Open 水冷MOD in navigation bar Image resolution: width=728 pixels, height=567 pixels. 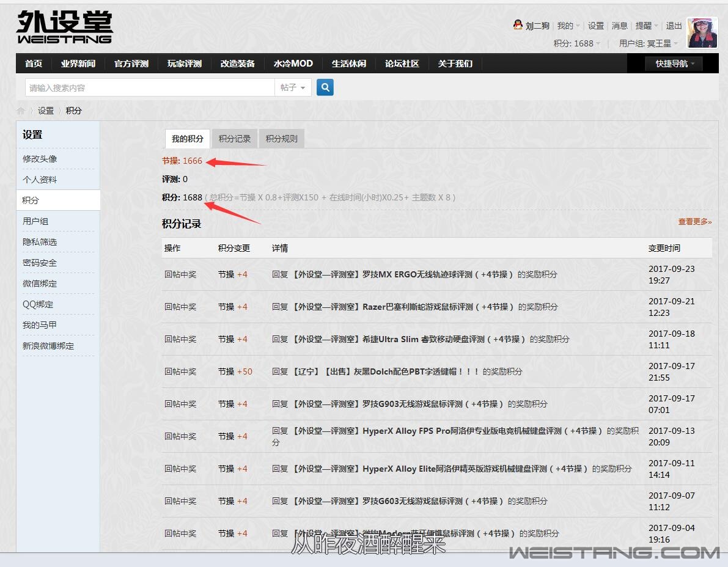pyautogui.click(x=293, y=64)
